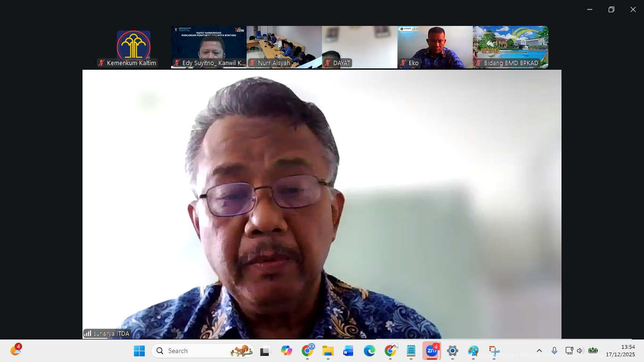The height and width of the screenshot is (362, 644).
Task: Select Edy Suyitno's video thumbnail
Action: (209, 47)
